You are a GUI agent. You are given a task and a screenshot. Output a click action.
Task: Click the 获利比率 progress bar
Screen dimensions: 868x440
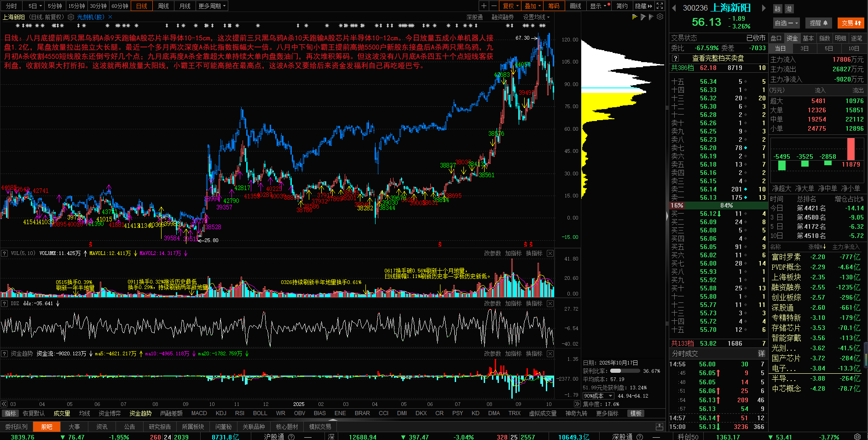625,371
